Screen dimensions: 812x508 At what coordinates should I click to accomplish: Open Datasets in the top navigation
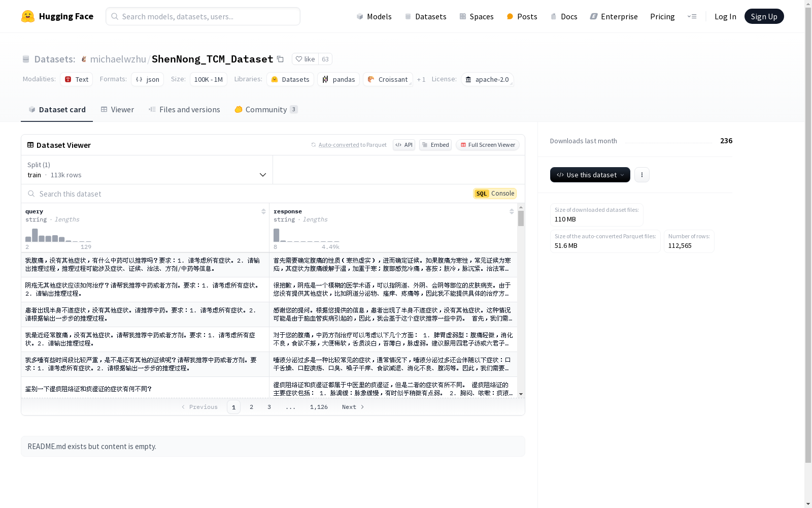click(425, 16)
